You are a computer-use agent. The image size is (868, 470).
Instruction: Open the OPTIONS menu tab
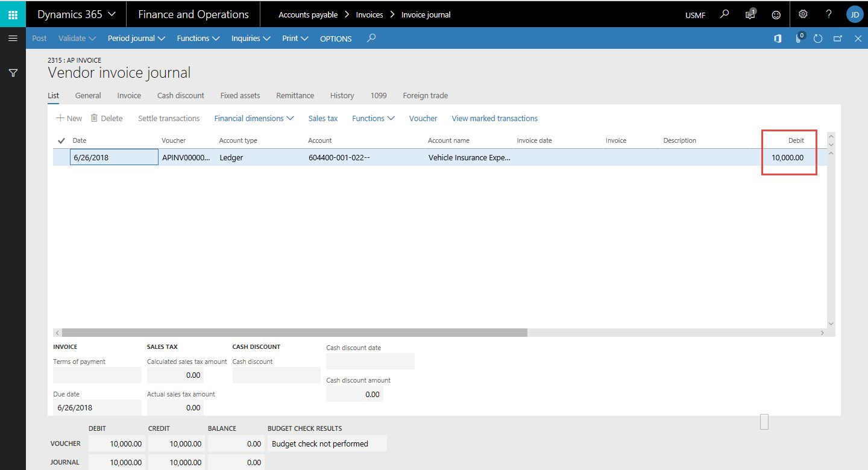coord(336,39)
